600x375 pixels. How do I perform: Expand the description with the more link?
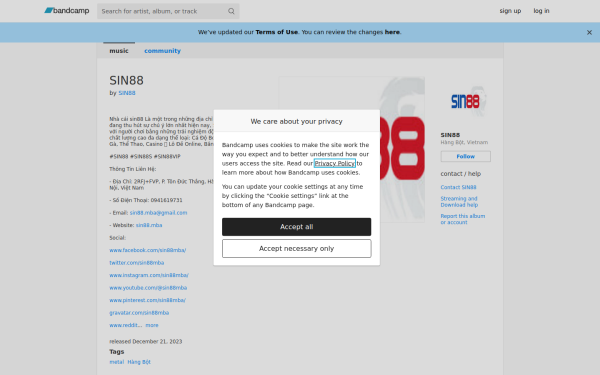click(x=152, y=325)
